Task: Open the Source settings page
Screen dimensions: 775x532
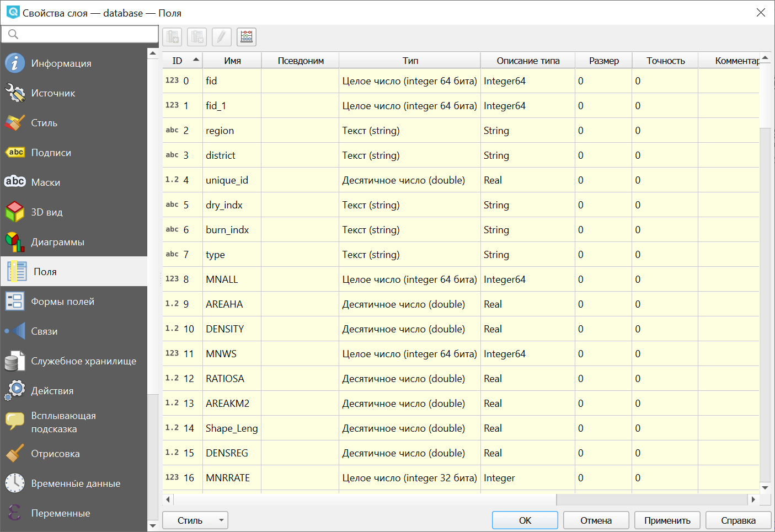Action: point(53,93)
